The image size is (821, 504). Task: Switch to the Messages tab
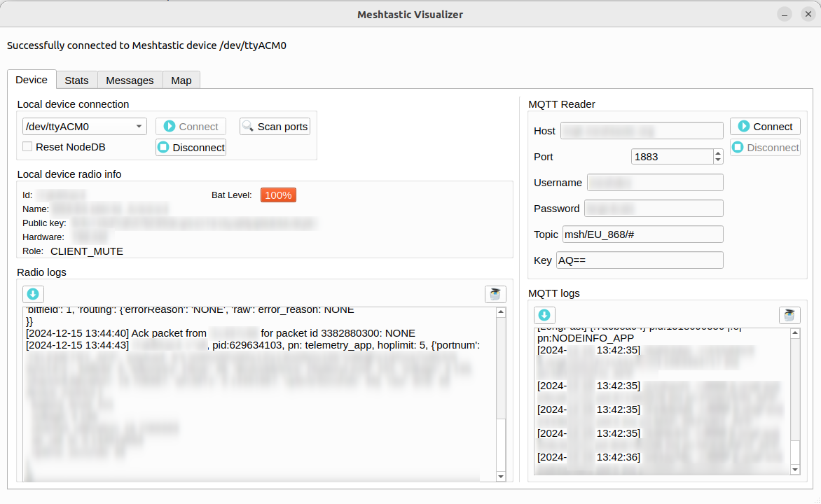(130, 80)
